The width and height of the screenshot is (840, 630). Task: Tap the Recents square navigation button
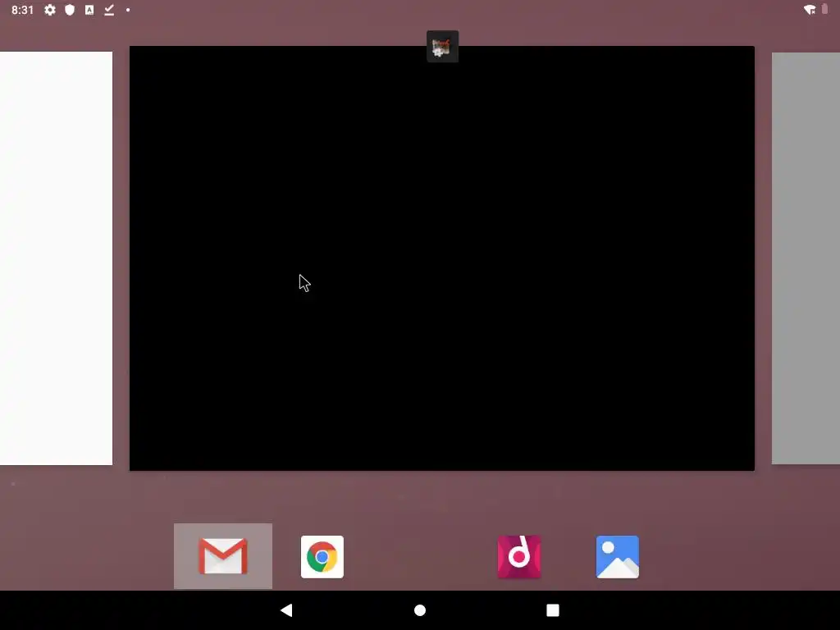pyautogui.click(x=553, y=610)
